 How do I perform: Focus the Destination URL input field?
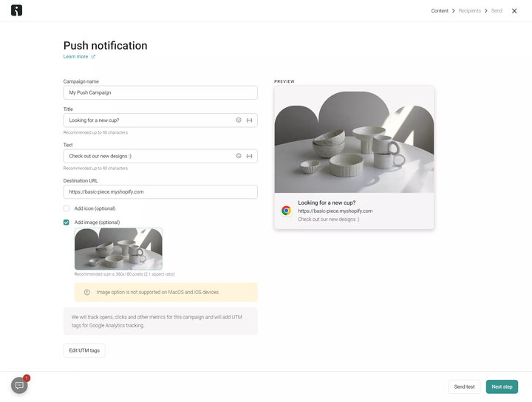click(x=160, y=191)
